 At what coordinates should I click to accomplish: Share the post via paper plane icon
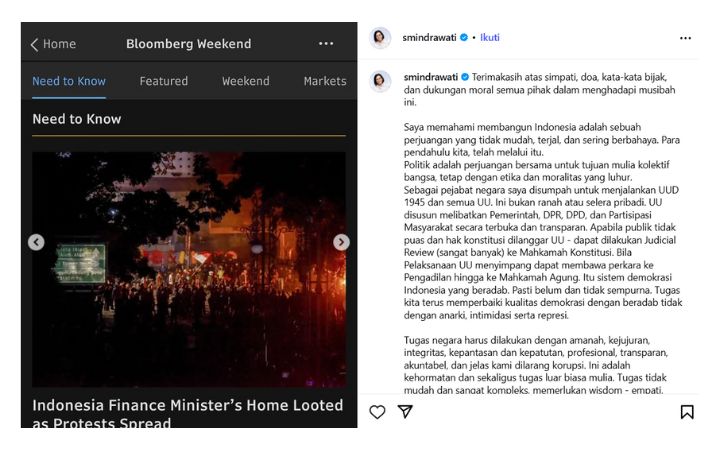click(405, 411)
